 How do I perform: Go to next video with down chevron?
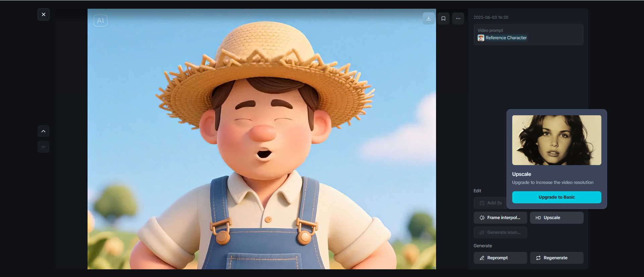point(44,147)
